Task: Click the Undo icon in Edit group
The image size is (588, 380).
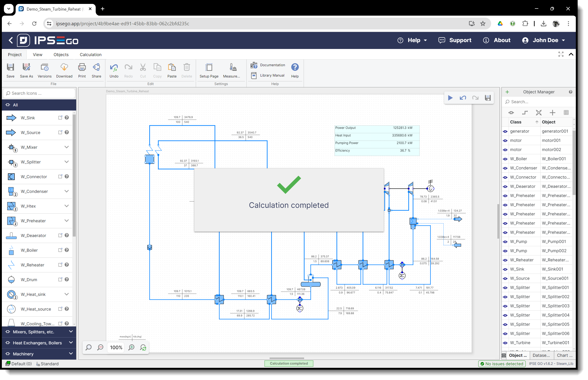Action: coord(114,67)
